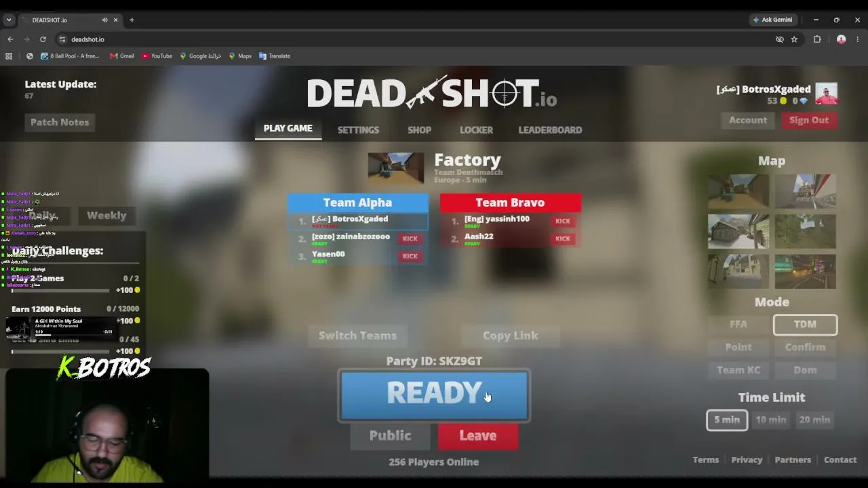
Task: Kick player Aash22 from Team Bravo
Action: pyautogui.click(x=562, y=239)
